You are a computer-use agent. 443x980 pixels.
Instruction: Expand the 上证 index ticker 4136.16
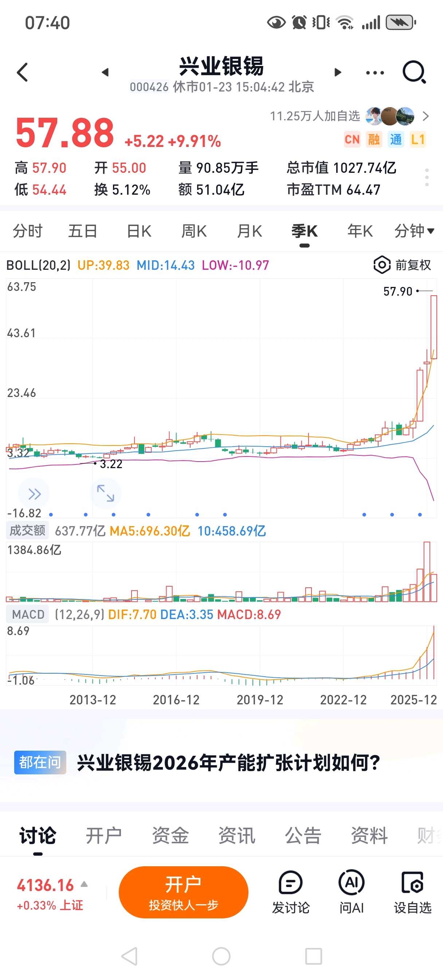pyautogui.click(x=52, y=893)
